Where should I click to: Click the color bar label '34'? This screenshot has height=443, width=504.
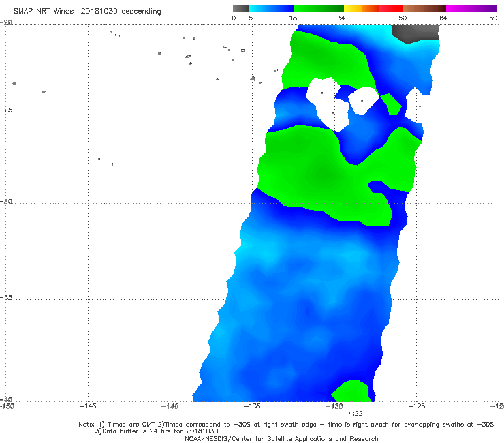[x=341, y=18]
